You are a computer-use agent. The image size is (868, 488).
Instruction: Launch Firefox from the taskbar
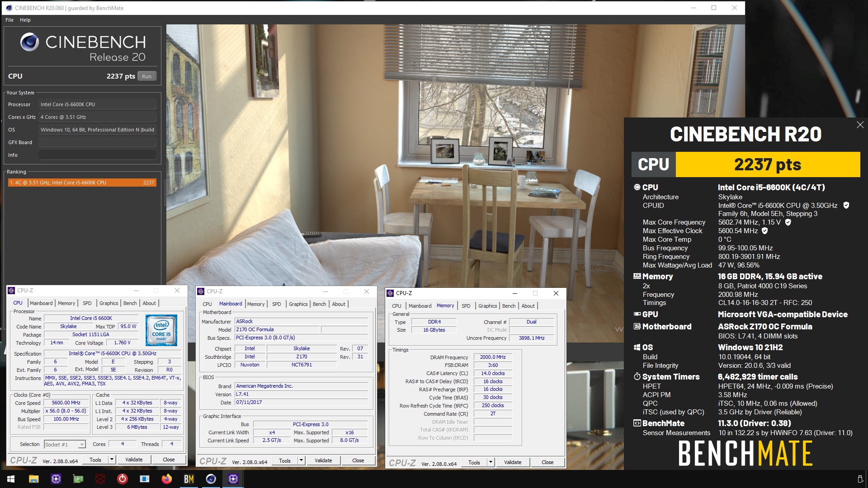pos(167,479)
